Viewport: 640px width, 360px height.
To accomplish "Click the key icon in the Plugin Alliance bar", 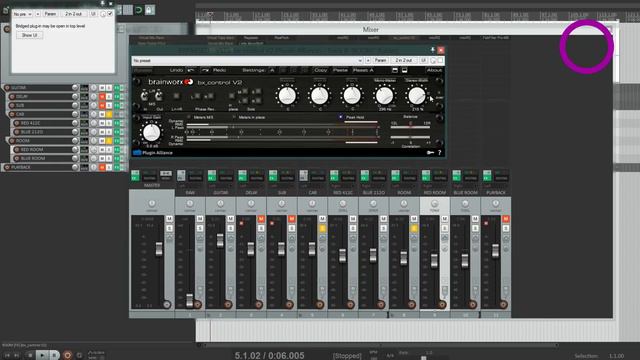I will 430,153.
